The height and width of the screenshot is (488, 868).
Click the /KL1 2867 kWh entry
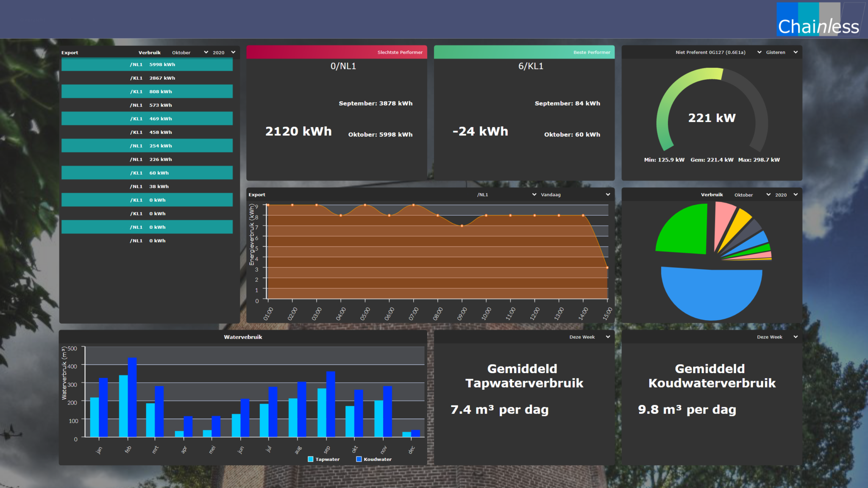147,78
